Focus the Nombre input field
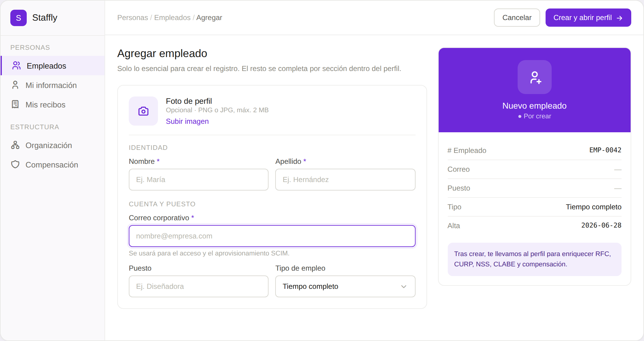 click(198, 180)
